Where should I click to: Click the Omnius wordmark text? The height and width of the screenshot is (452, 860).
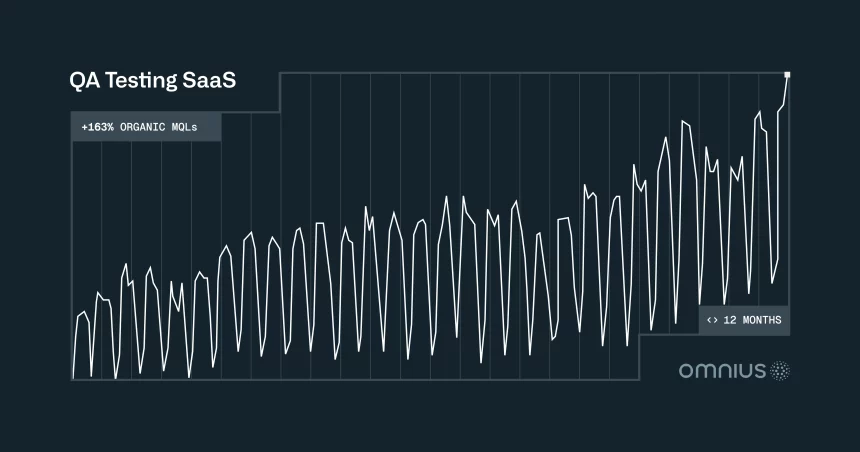(x=722, y=372)
